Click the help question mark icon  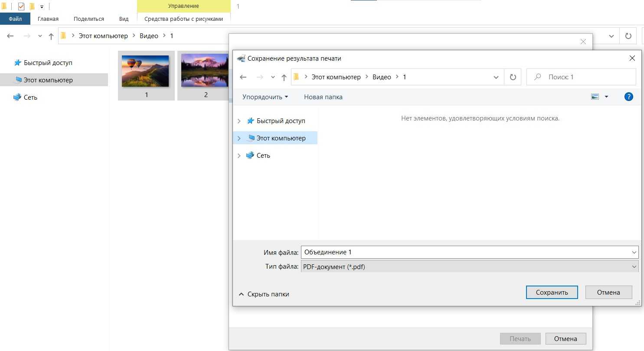click(628, 97)
